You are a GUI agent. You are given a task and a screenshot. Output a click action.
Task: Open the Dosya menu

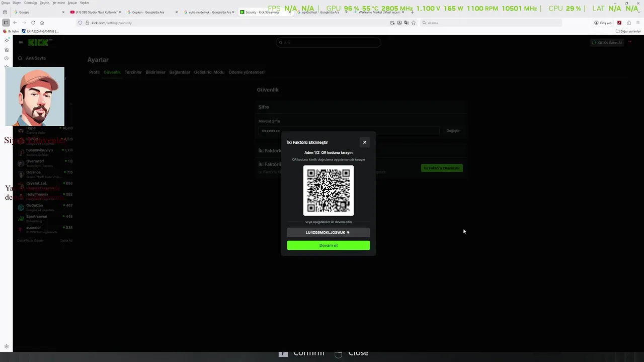pyautogui.click(x=6, y=3)
